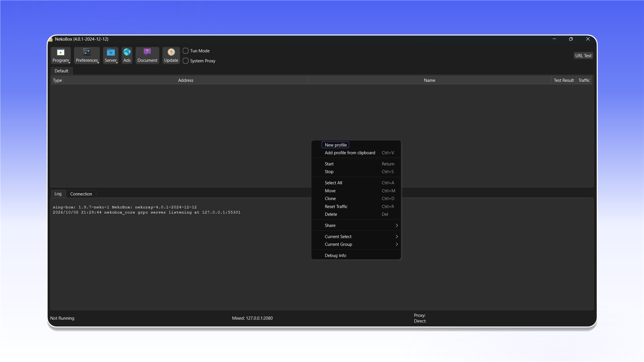The image size is (644, 362).
Task: Open the Program toolbar menu
Action: pyautogui.click(x=61, y=55)
